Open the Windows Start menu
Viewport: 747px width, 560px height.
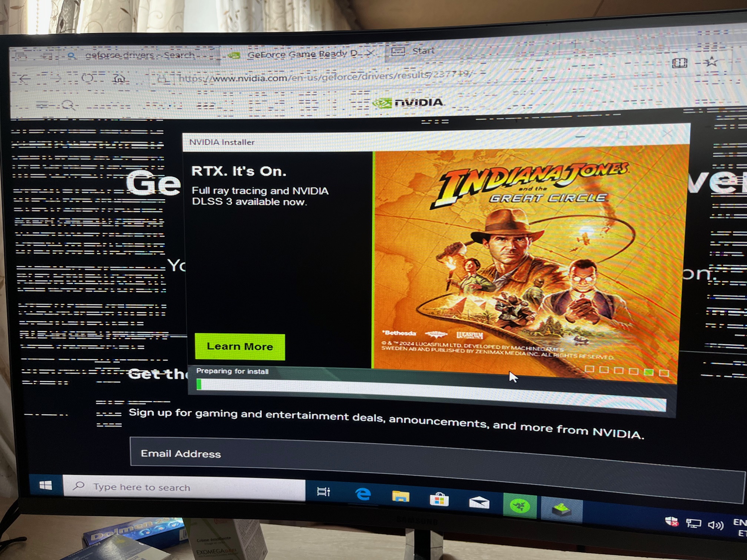pos(46,485)
